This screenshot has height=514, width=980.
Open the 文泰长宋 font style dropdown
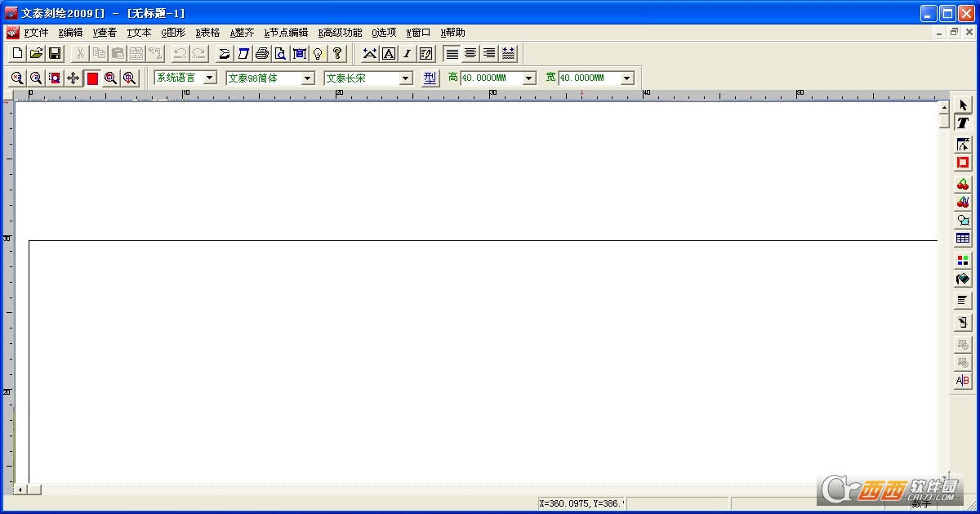[406, 78]
